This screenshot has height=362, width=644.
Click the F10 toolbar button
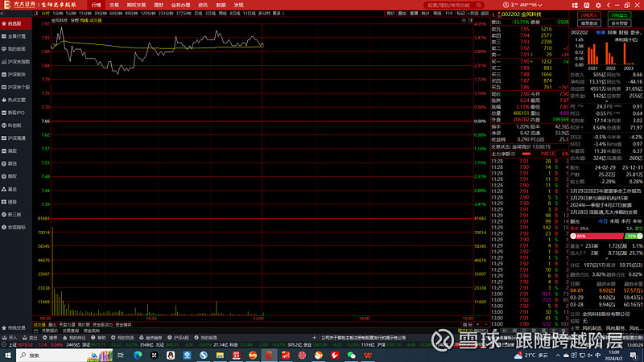point(449,14)
